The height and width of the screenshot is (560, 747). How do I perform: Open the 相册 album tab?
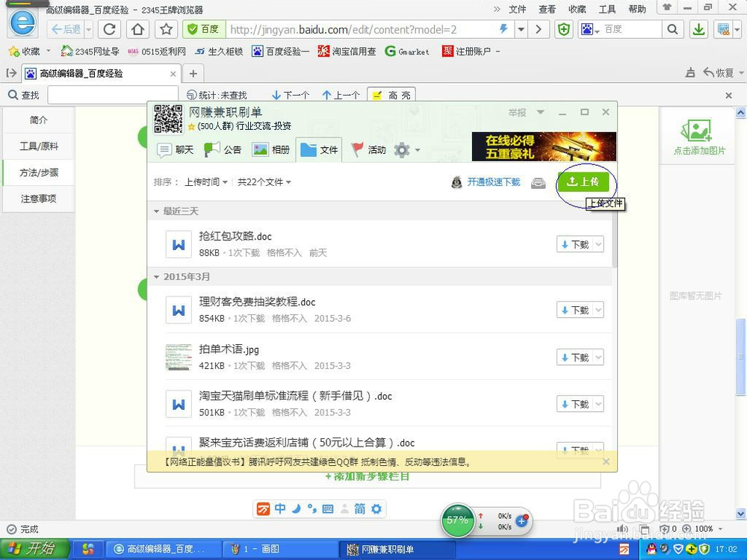click(x=270, y=150)
